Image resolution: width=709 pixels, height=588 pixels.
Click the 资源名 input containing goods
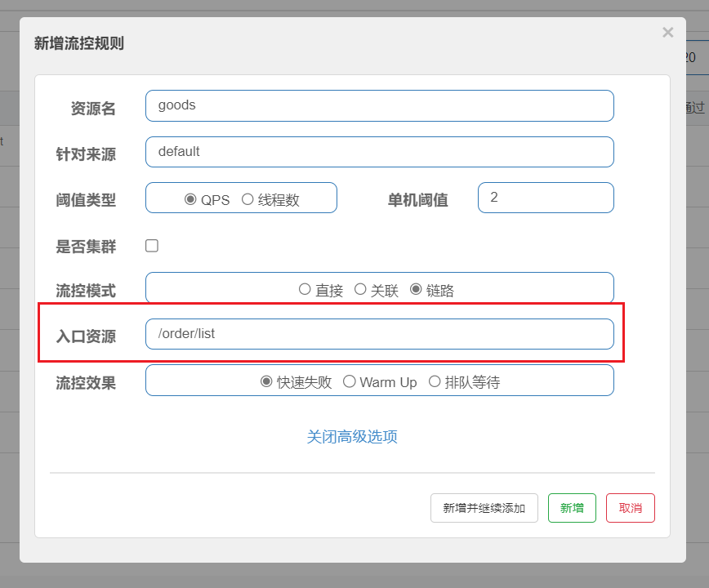point(379,105)
